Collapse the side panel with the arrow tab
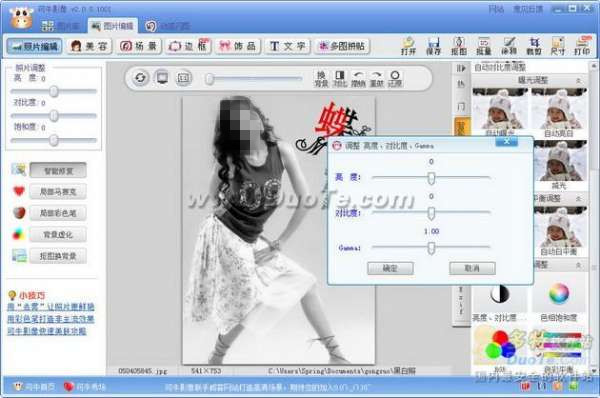Screen dimensions: 600x398 coord(461,68)
